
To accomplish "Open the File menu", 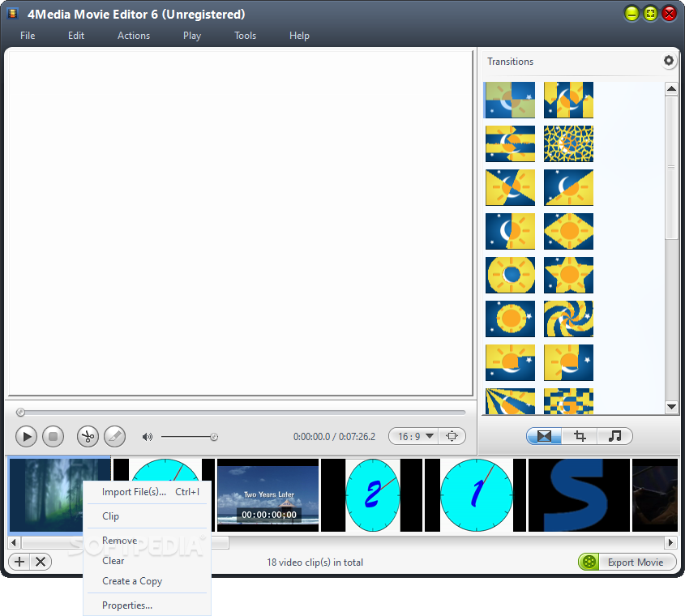I will tap(28, 36).
